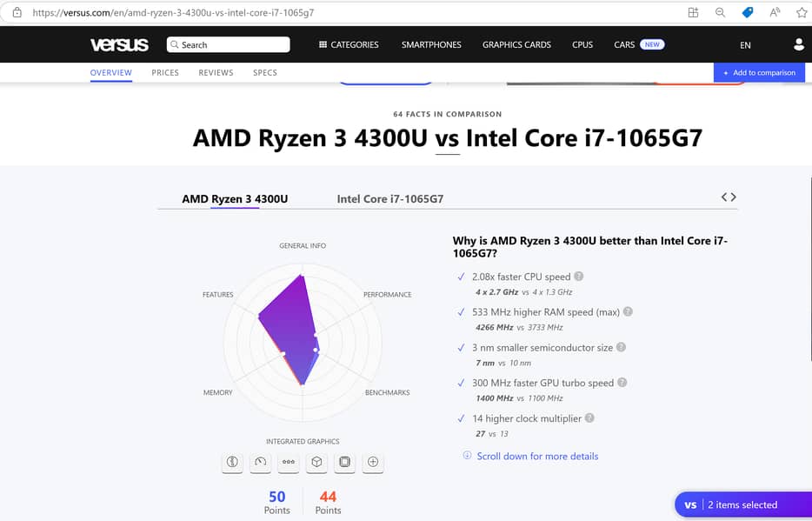The width and height of the screenshot is (812, 521).
Task: Show help for faster CPU speed
Action: 578,277
